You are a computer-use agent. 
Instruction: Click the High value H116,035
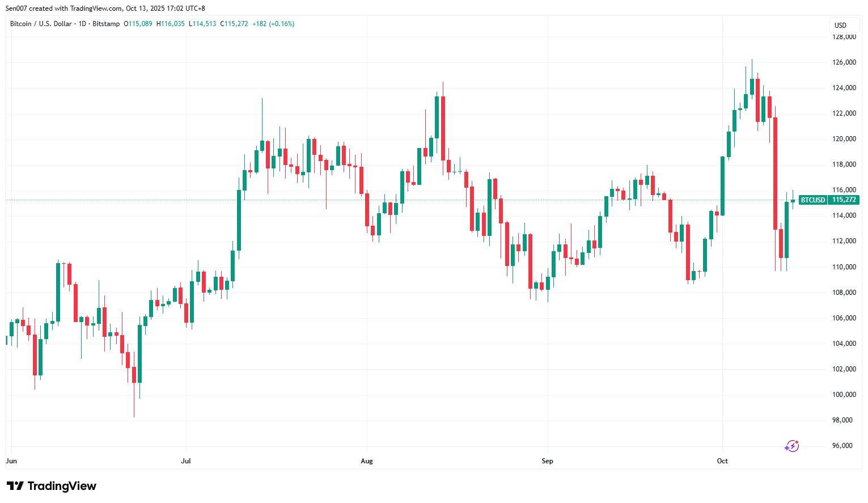tap(171, 24)
